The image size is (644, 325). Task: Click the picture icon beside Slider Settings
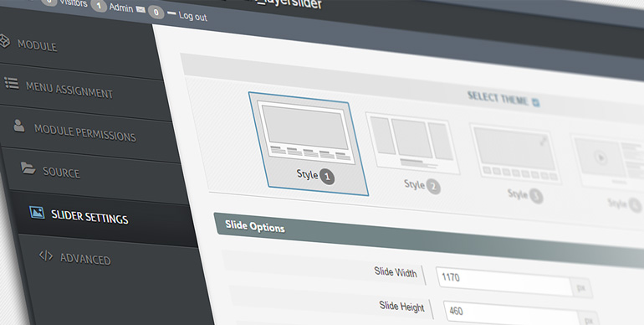coord(37,212)
